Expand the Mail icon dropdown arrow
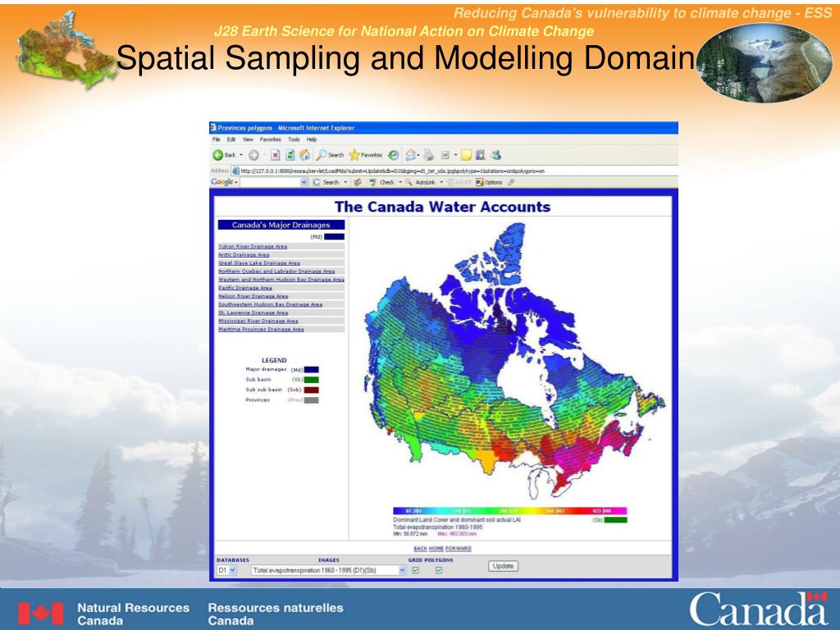 click(x=418, y=155)
